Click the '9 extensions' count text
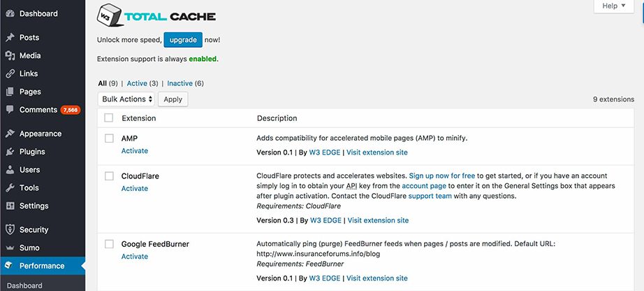This screenshot has height=291, width=644. tap(613, 99)
